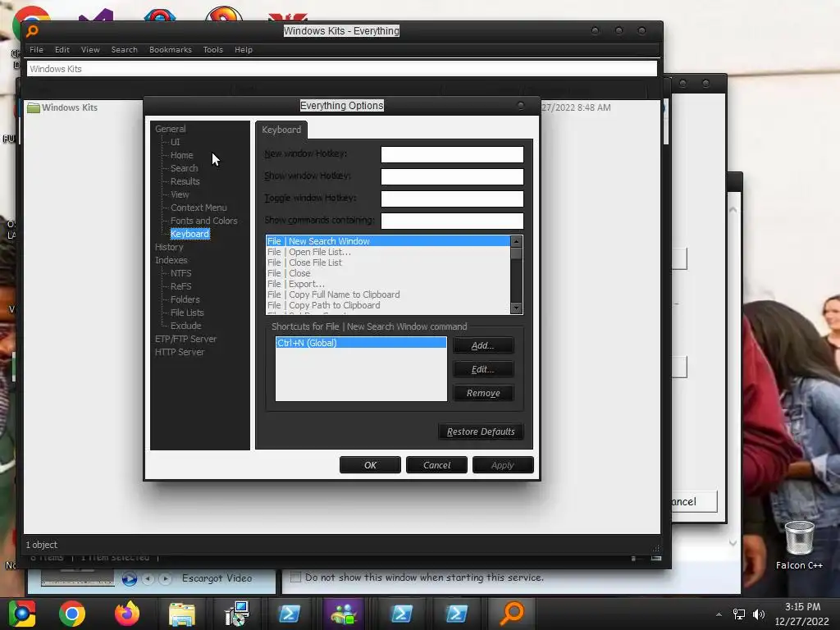Click the Add... shortcut button
This screenshot has height=630, width=840.
pyautogui.click(x=482, y=345)
